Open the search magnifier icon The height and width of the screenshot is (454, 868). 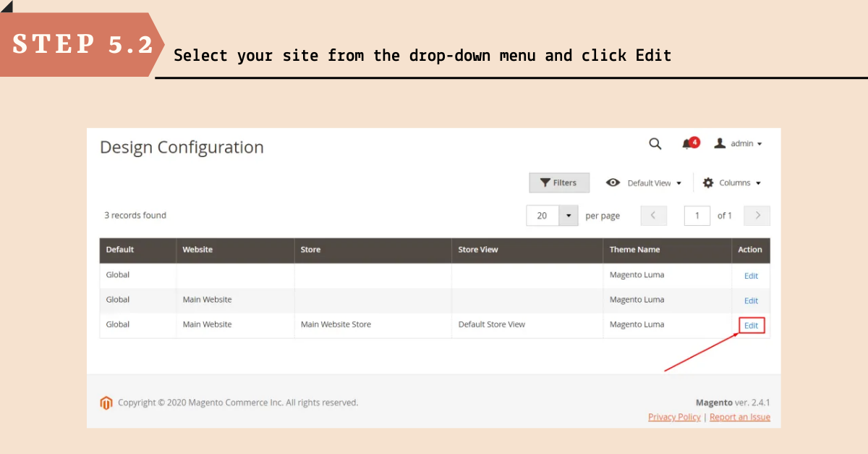[x=655, y=143]
